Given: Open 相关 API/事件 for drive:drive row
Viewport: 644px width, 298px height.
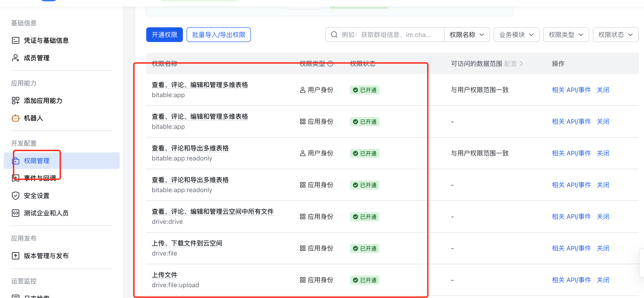Looking at the screenshot, I should pyautogui.click(x=571, y=216).
